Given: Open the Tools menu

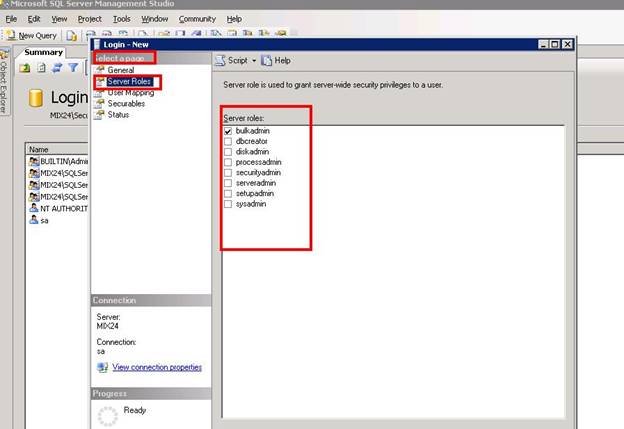Looking at the screenshot, I should tap(121, 19).
